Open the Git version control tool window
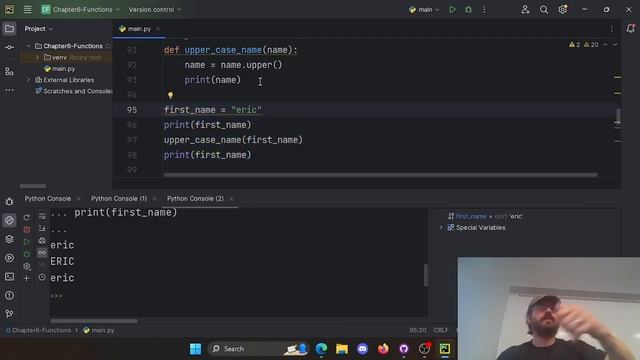The height and width of the screenshot is (360, 640). click(x=9, y=313)
